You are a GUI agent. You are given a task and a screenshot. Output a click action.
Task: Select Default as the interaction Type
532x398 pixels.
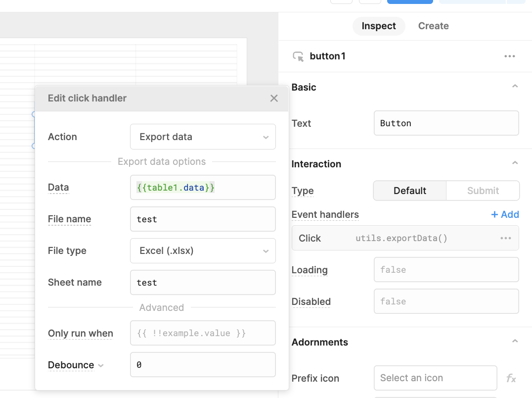click(x=409, y=191)
